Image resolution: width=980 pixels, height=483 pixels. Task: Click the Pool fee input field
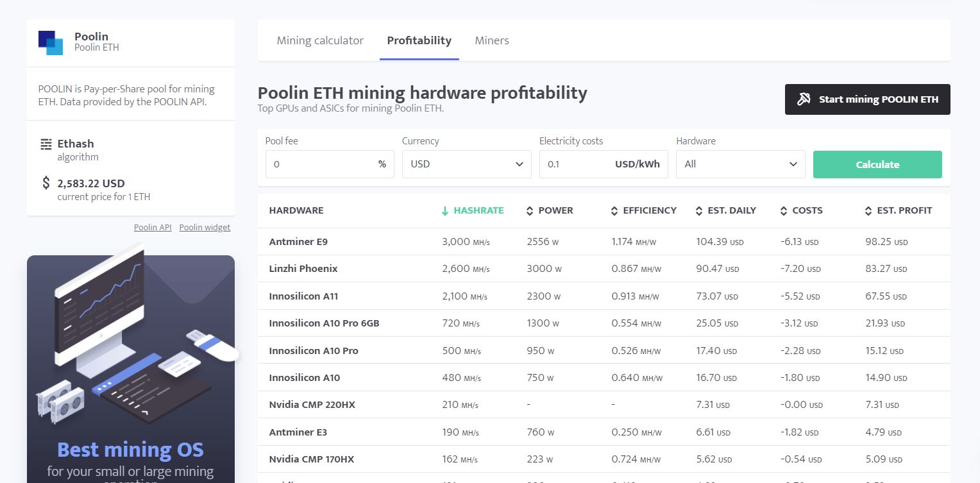tap(330, 164)
